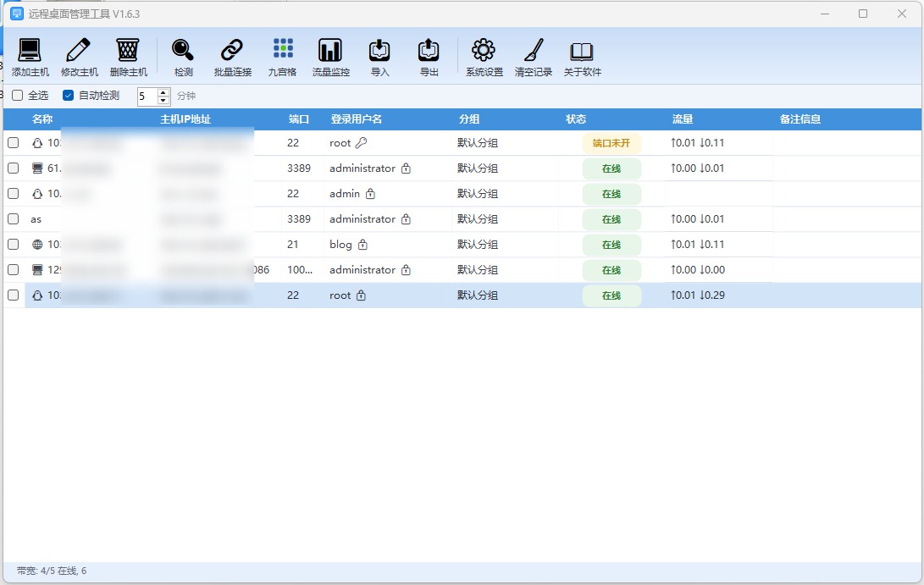Click the 导入 import icon

coord(379,57)
